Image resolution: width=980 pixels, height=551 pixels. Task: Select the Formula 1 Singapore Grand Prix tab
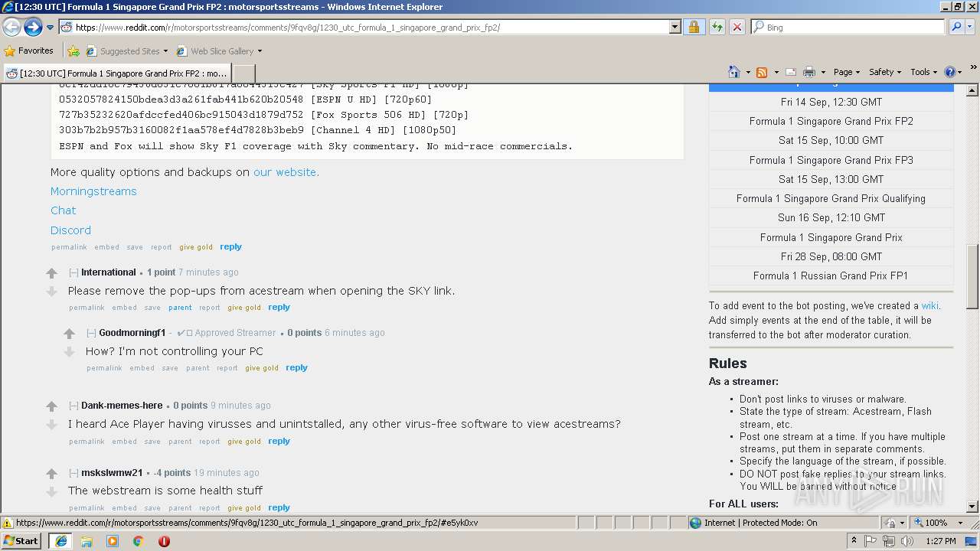click(x=117, y=73)
